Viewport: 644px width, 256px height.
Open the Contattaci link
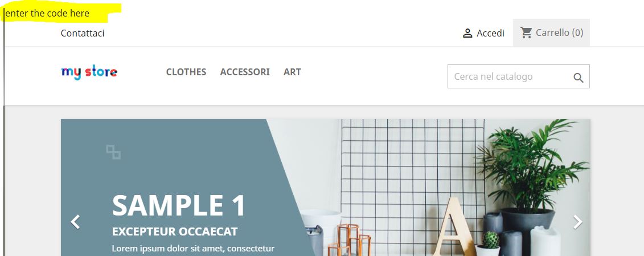point(83,33)
